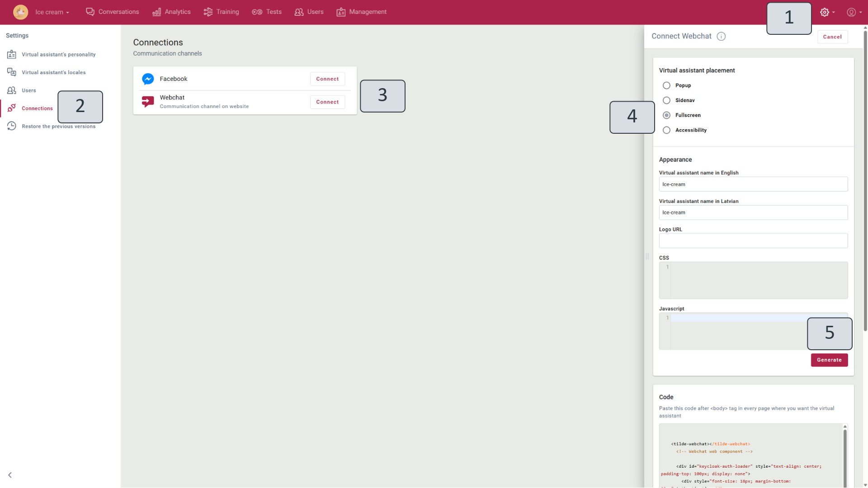
Task: Cancel the Connect Webchat panel
Action: tap(833, 37)
